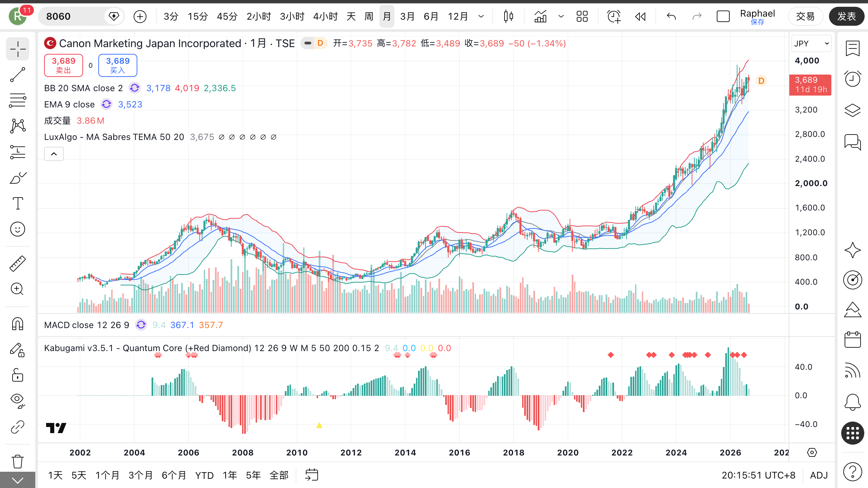Click the 交易 trade button
The image size is (868, 488).
[805, 16]
